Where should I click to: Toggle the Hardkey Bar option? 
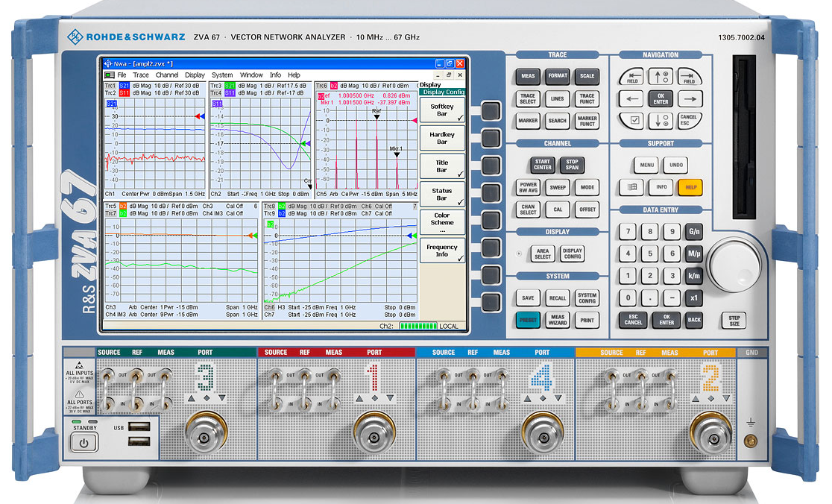[443, 139]
